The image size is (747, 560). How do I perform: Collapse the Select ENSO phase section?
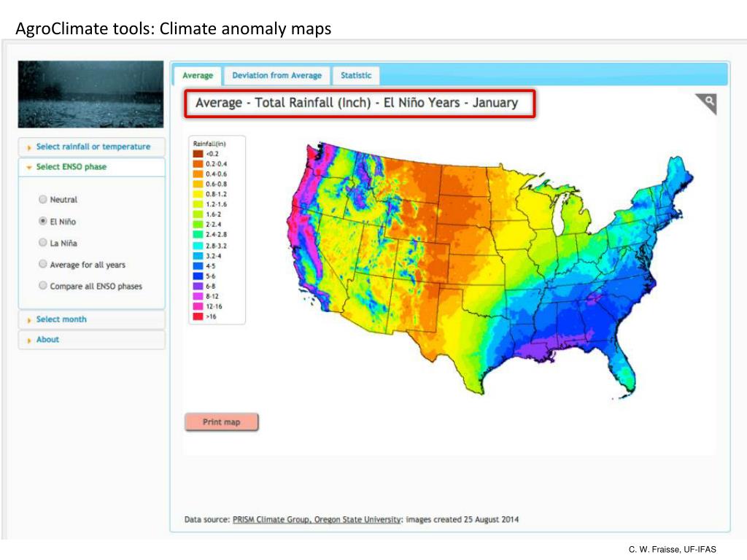92,167
